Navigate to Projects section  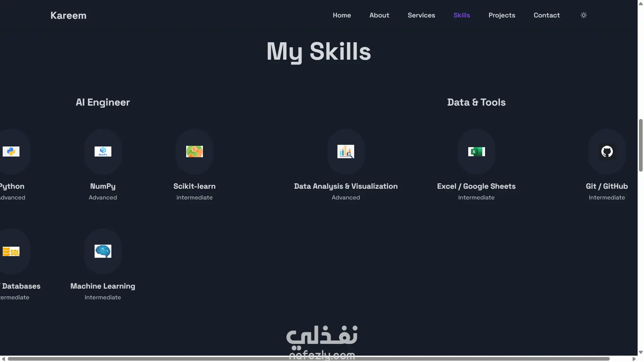click(x=502, y=15)
